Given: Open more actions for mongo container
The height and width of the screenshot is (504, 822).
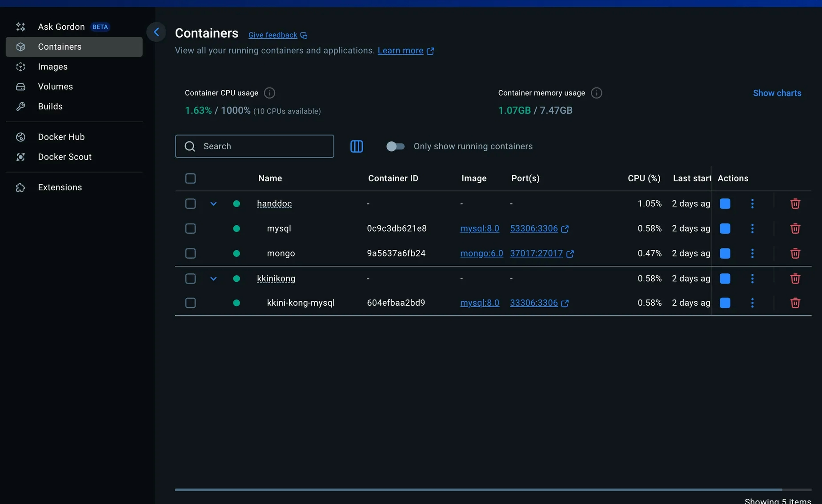Looking at the screenshot, I should click(752, 253).
